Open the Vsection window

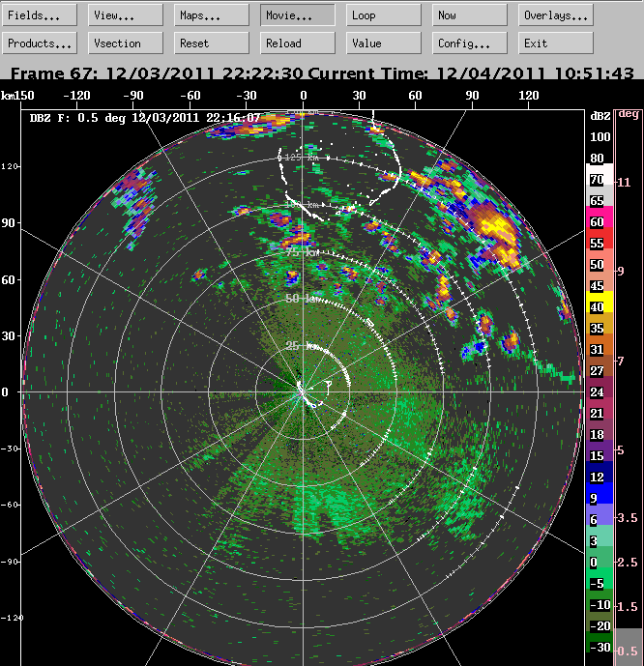click(x=126, y=43)
